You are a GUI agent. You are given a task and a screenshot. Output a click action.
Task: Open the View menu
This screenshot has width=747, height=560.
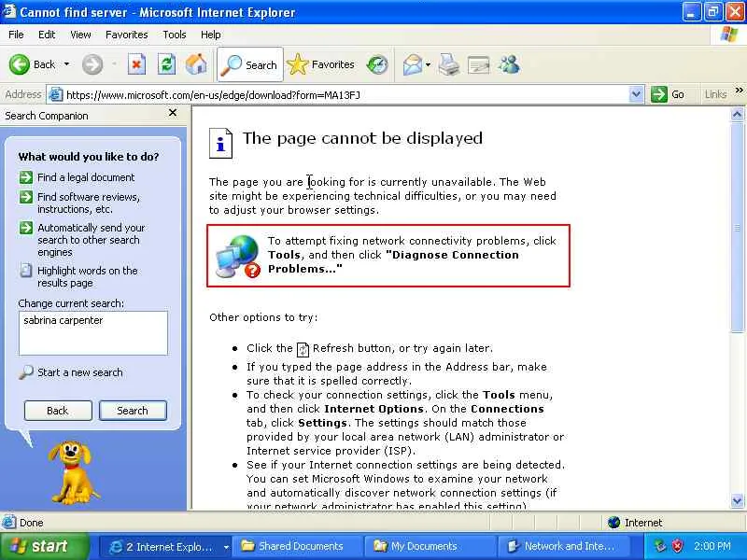pyautogui.click(x=80, y=35)
